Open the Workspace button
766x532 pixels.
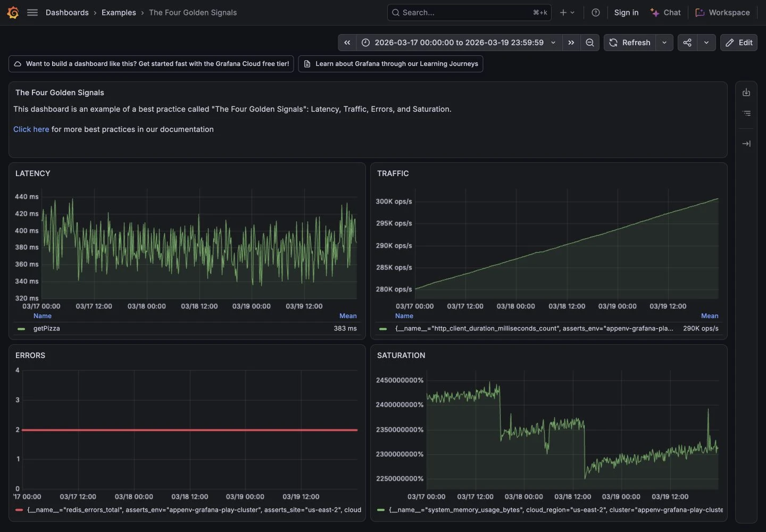pyautogui.click(x=722, y=13)
